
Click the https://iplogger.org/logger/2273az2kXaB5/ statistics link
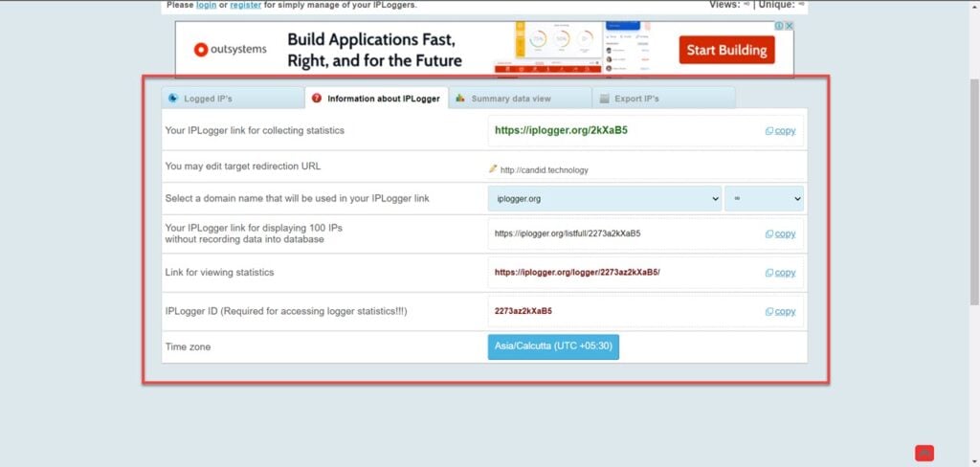coord(577,273)
